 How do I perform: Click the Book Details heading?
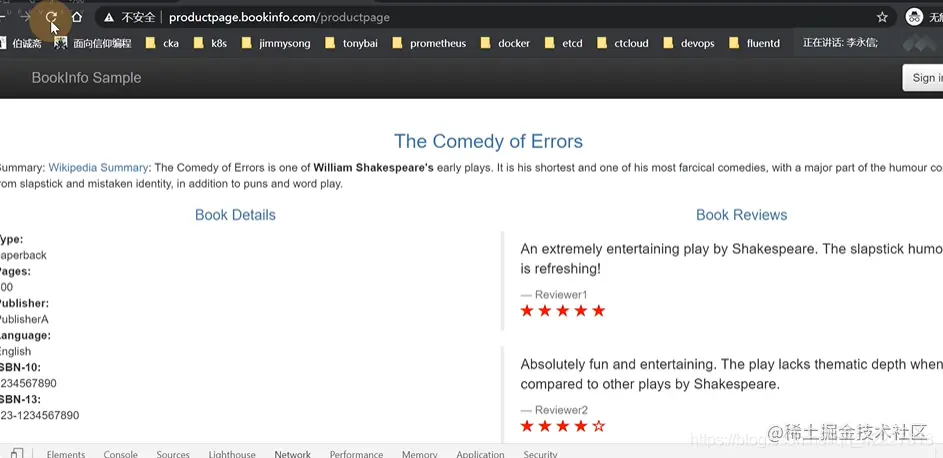[x=235, y=215]
